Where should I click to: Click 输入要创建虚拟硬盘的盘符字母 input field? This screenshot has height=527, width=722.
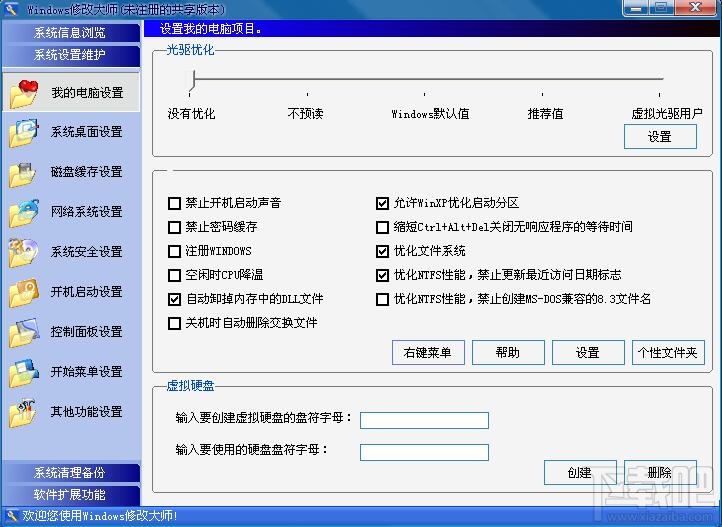click(x=424, y=420)
